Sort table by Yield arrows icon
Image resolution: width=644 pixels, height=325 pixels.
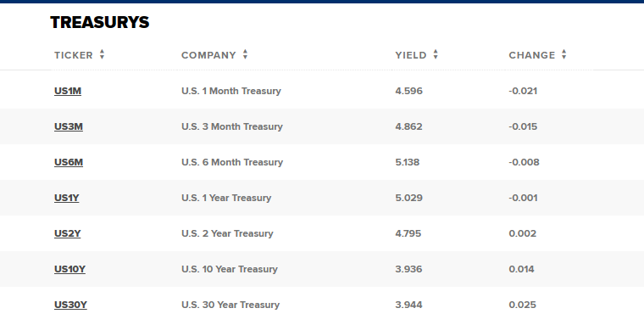(436, 54)
